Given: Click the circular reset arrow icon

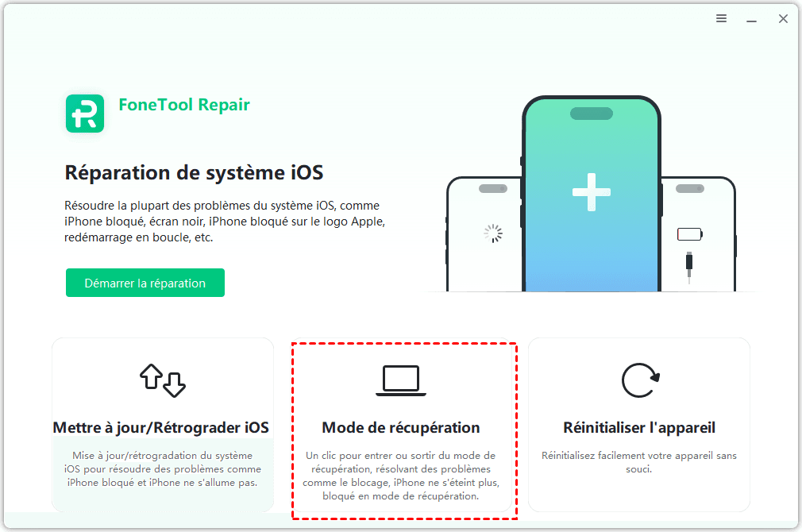Looking at the screenshot, I should click(640, 380).
